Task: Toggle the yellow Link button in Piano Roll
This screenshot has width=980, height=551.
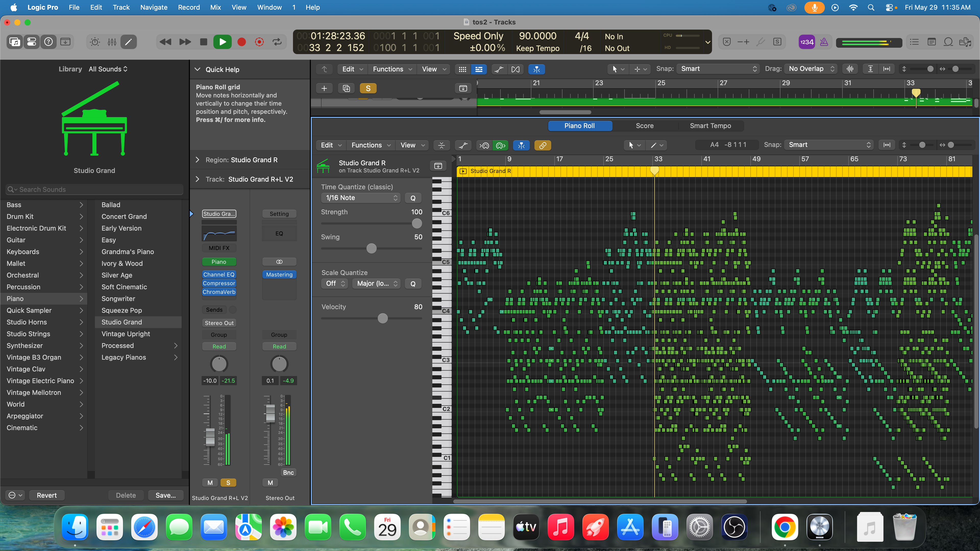Action: point(543,145)
